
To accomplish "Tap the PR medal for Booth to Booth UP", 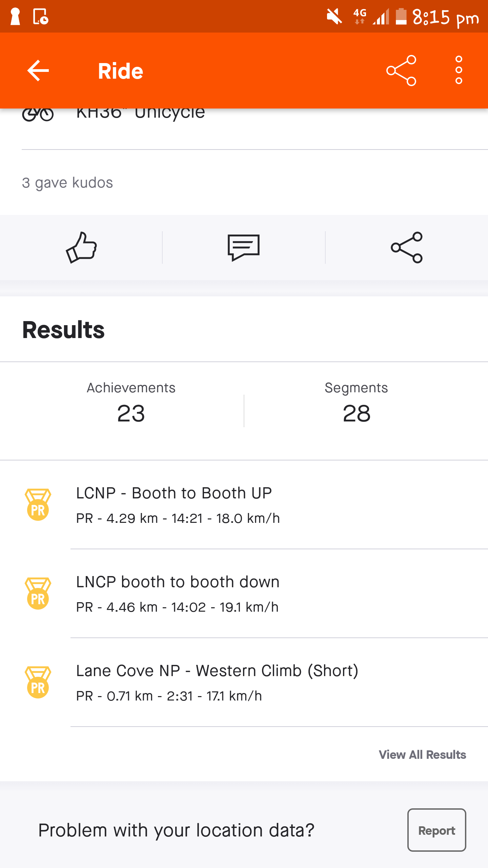I will coord(38,505).
